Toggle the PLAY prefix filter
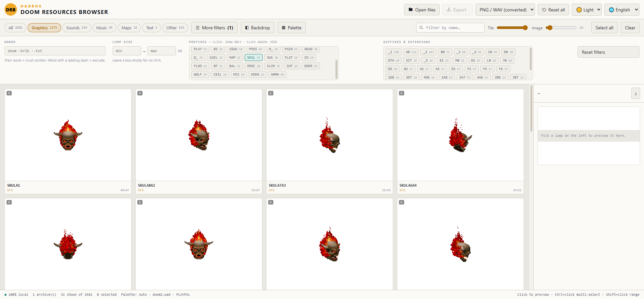The width and height of the screenshot is (644, 299). click(200, 49)
